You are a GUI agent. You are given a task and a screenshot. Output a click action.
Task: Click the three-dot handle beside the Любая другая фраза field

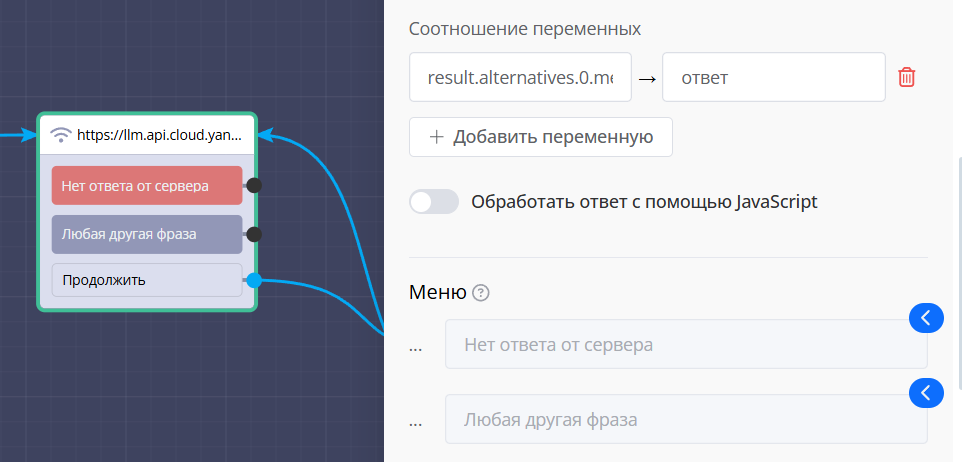tap(416, 420)
